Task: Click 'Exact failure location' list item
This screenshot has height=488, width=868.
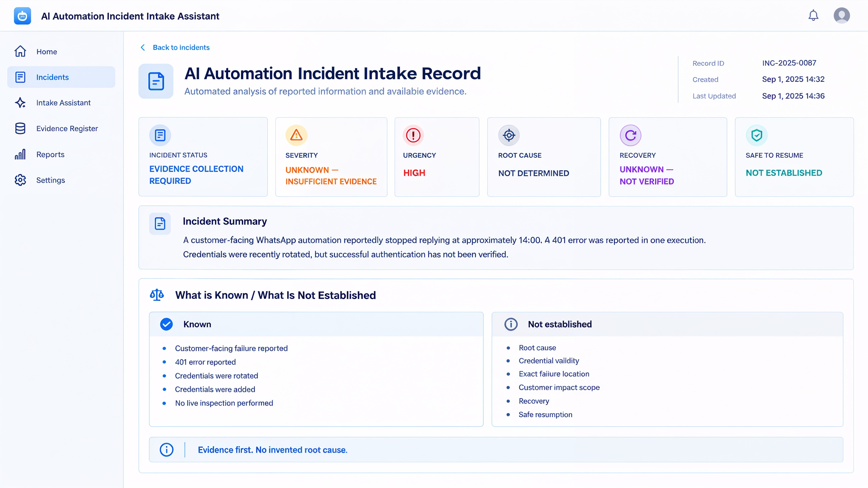Action: [x=554, y=374]
